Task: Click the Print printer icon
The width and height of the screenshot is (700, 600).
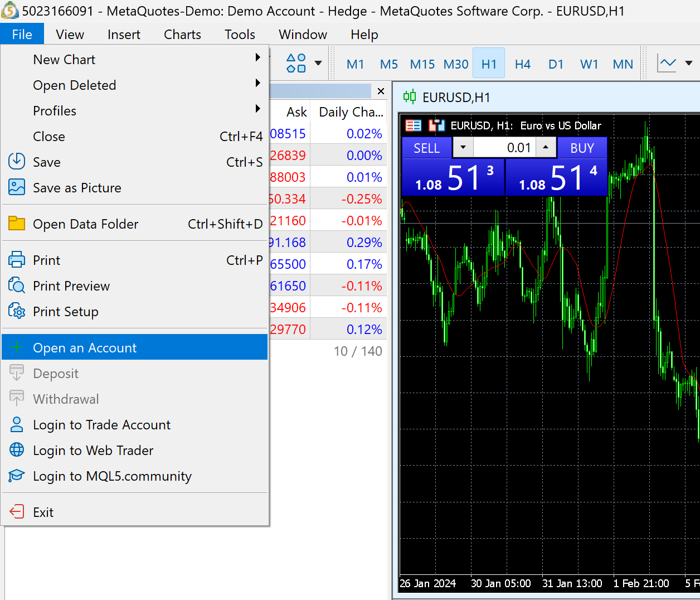Action: (17, 260)
